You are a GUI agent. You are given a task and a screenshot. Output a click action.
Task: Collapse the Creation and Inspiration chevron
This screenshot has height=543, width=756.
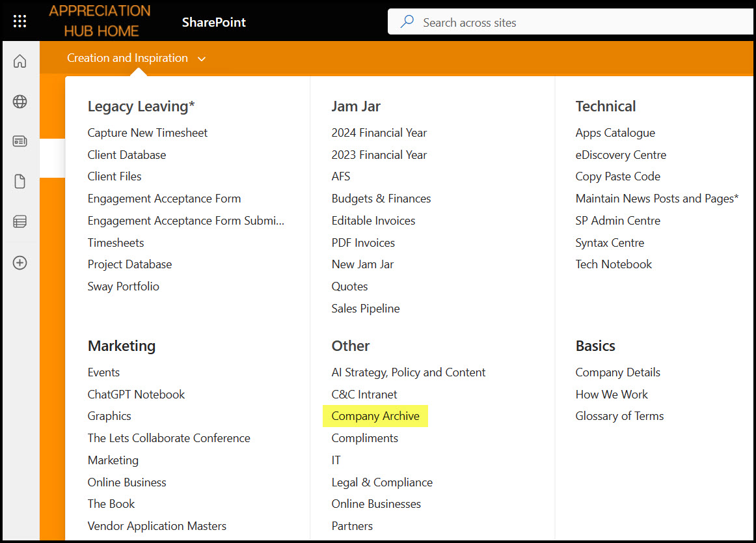pyautogui.click(x=202, y=59)
